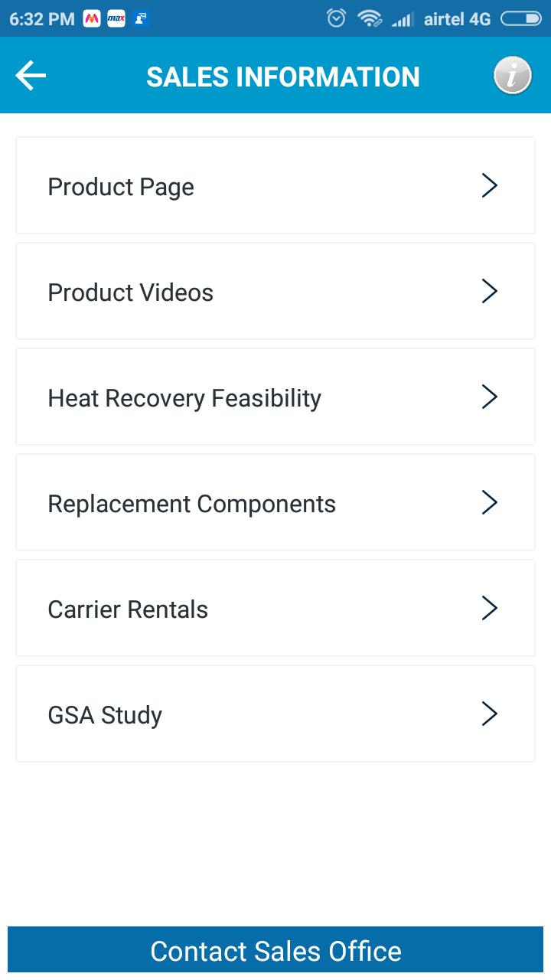The height and width of the screenshot is (980, 551).
Task: Tap the alarm clock status icon
Action: pyautogui.click(x=336, y=19)
